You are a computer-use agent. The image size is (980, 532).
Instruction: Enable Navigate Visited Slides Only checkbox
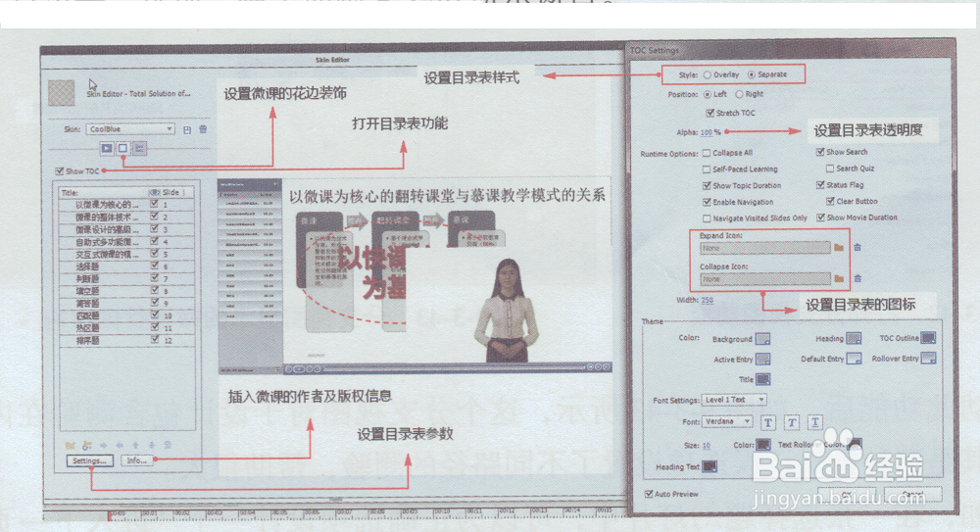point(707,218)
